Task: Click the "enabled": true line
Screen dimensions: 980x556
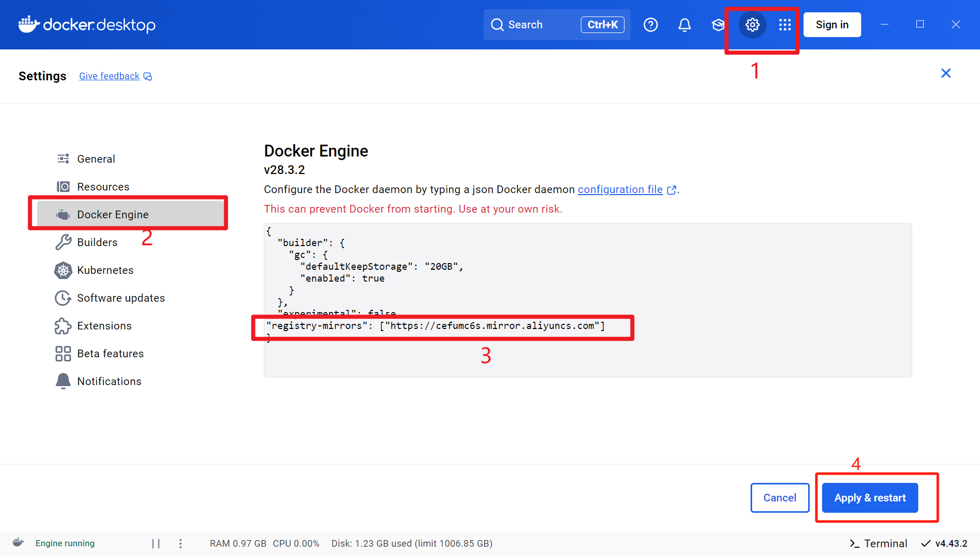Action: tap(342, 278)
